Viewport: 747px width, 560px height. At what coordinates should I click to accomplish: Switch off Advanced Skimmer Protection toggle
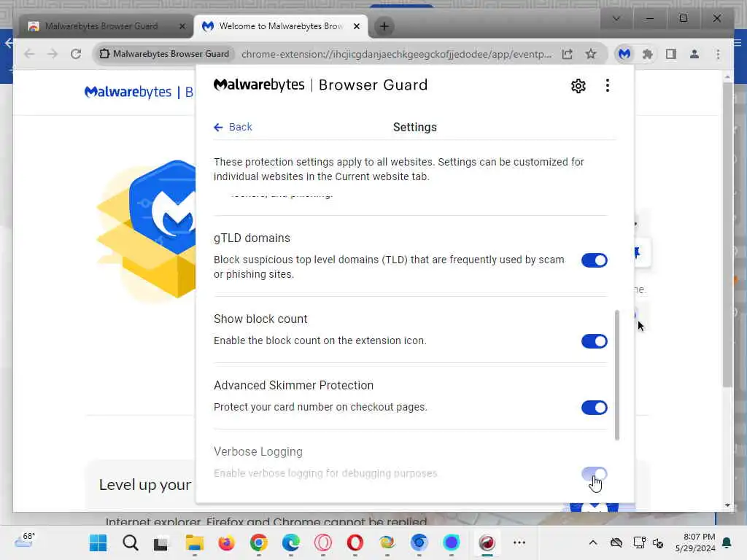click(594, 408)
